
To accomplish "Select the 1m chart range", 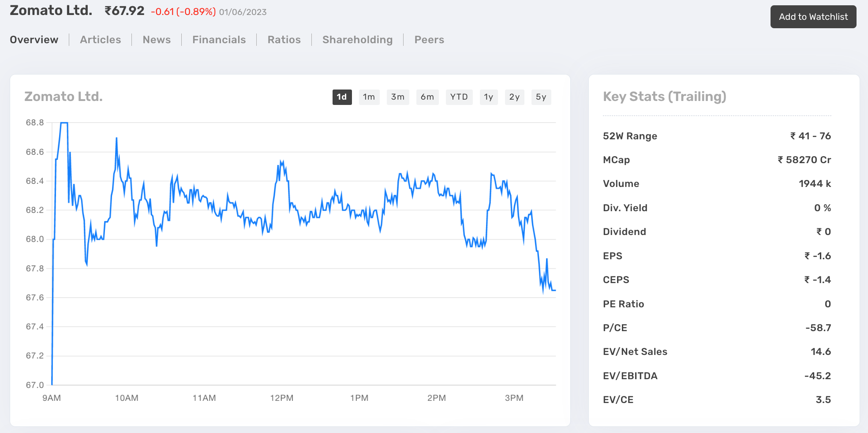I will [x=369, y=97].
